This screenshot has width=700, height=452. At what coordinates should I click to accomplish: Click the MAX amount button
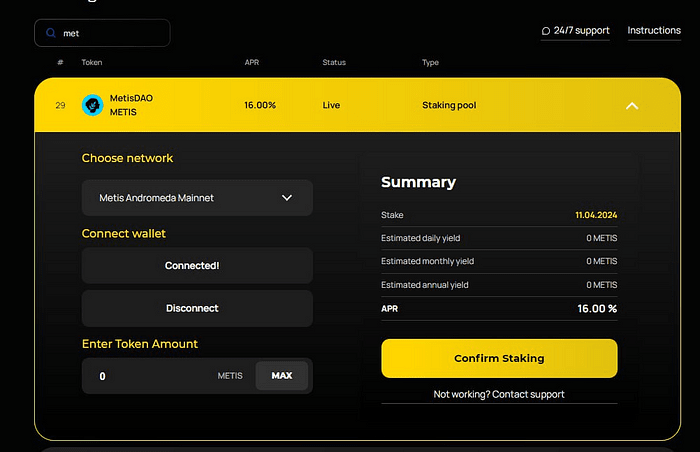(282, 376)
